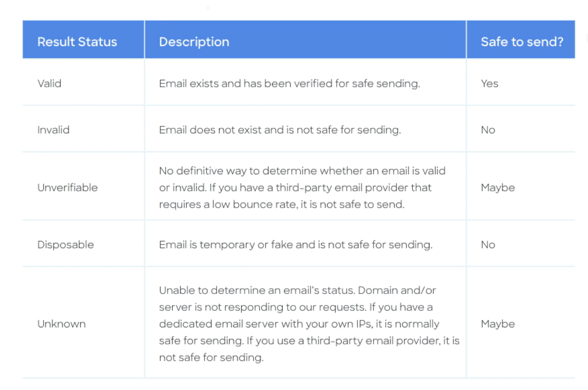The image size is (588, 390).
Task: Click the Description column header
Action: click(194, 42)
